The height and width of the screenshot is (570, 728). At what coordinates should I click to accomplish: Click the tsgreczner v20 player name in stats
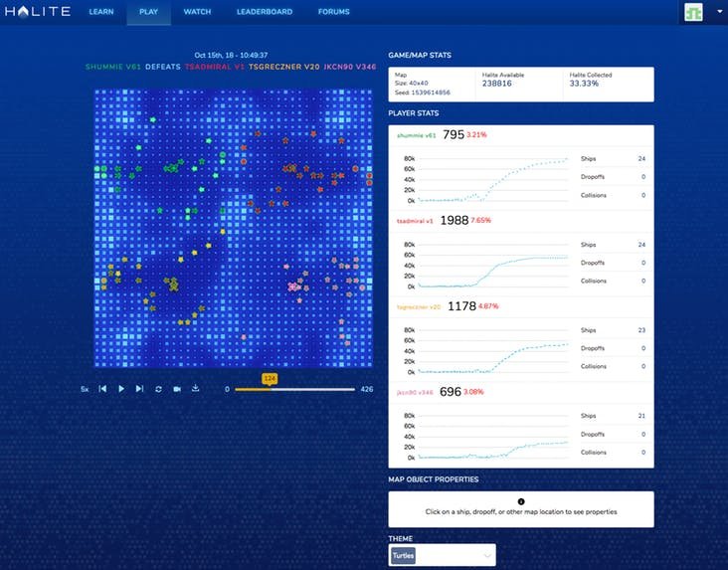419,307
